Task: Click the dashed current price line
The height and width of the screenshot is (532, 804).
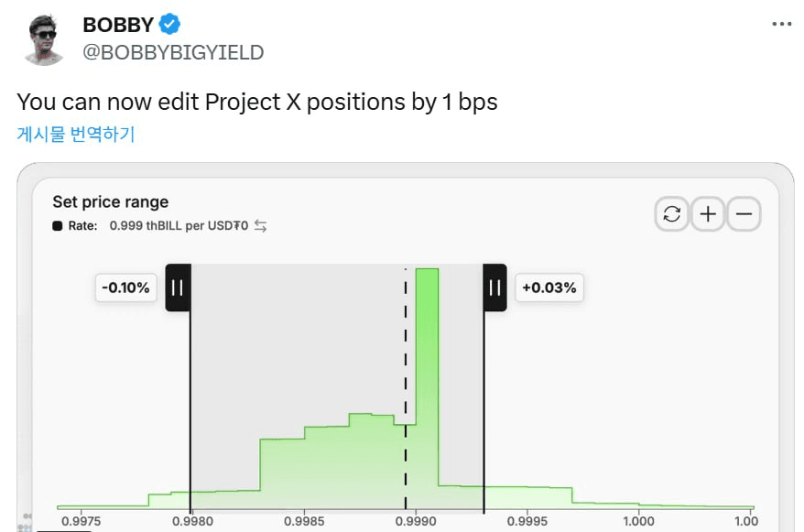Action: [x=406, y=388]
